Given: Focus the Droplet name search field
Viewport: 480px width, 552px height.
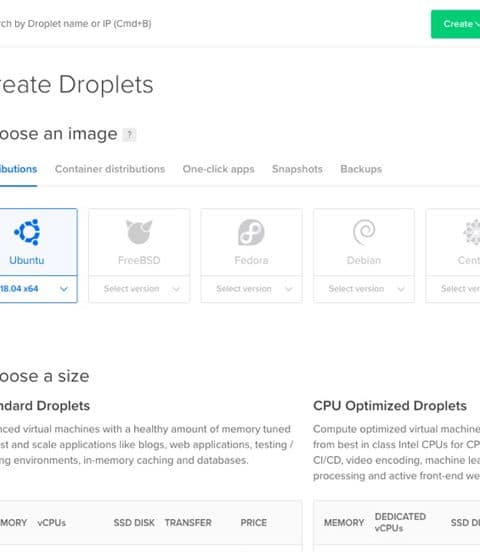Looking at the screenshot, I should point(76,24).
